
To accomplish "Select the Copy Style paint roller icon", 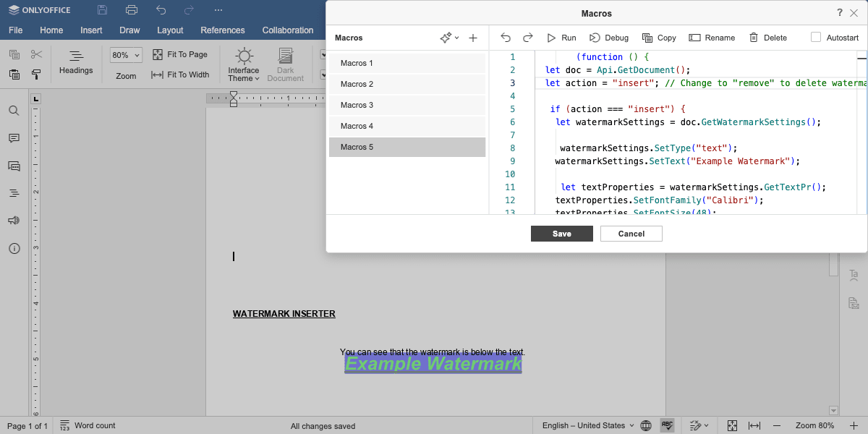I will (x=36, y=75).
